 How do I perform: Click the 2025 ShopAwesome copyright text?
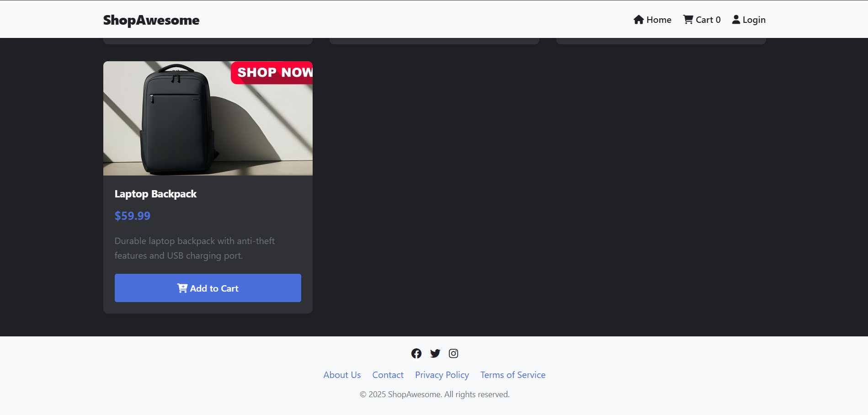(x=434, y=394)
